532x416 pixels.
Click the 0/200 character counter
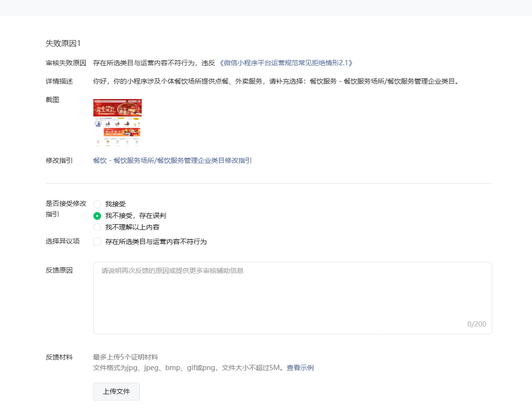tap(477, 324)
